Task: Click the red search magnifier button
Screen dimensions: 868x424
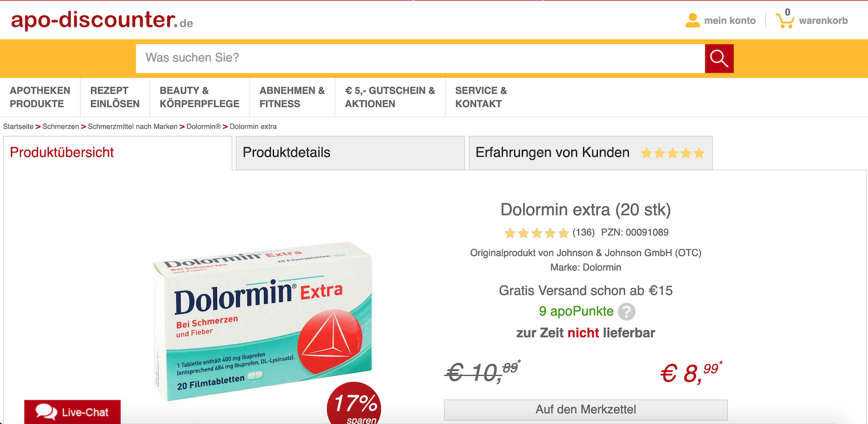Action: pos(719,59)
